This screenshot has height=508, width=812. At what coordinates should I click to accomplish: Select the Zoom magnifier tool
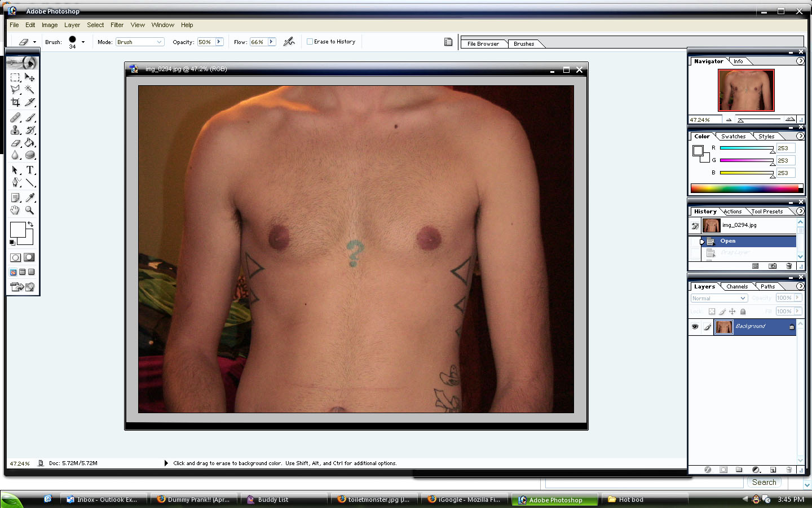pyautogui.click(x=30, y=210)
